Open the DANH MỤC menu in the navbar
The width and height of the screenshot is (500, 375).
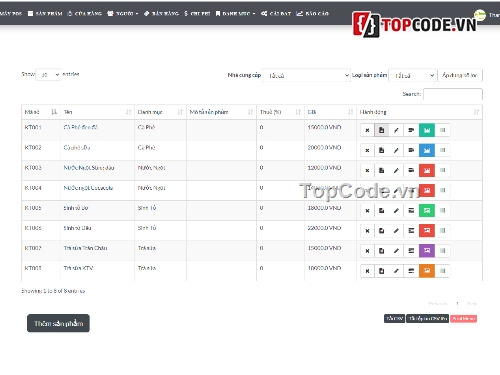[x=235, y=14]
